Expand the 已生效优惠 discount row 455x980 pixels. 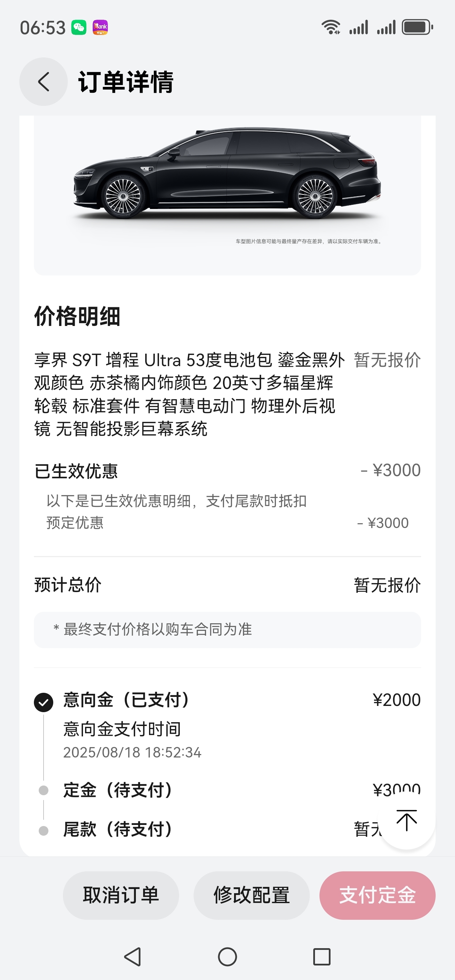point(227,471)
